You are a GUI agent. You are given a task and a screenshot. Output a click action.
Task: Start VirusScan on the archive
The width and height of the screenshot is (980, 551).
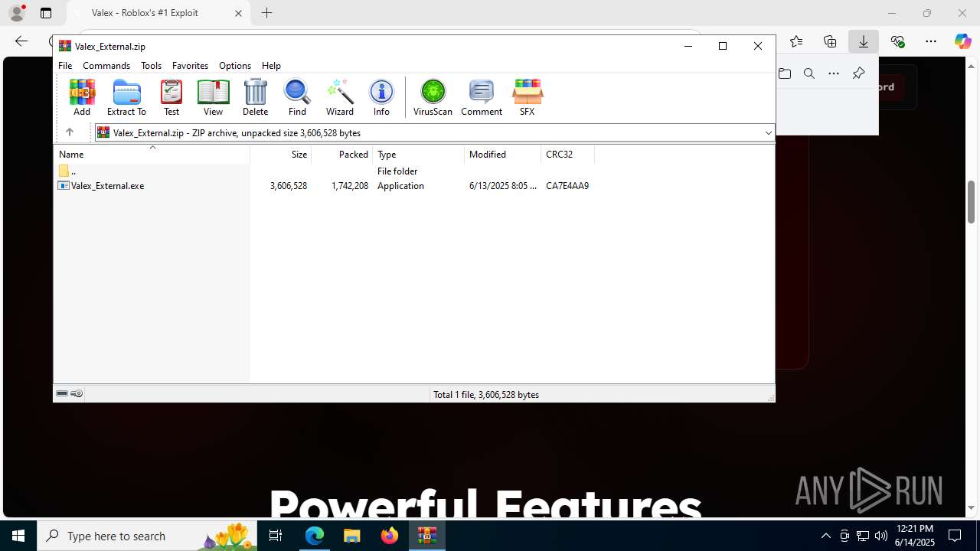point(433,97)
